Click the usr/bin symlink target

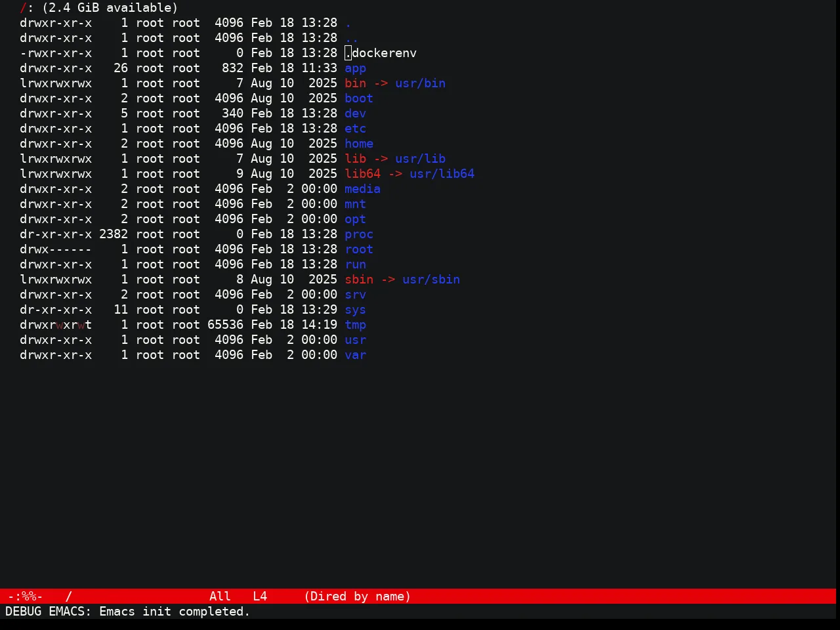coord(420,83)
